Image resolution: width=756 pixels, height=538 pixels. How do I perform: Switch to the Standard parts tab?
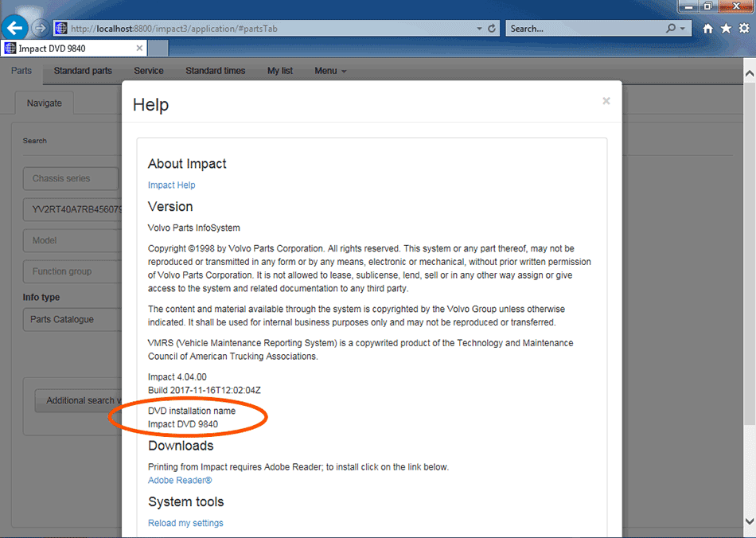[83, 71]
